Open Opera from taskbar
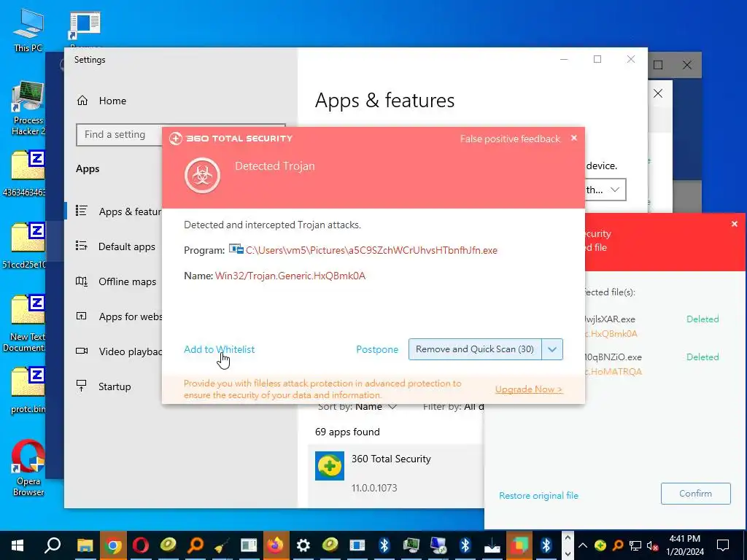The height and width of the screenshot is (560, 747). tap(141, 545)
